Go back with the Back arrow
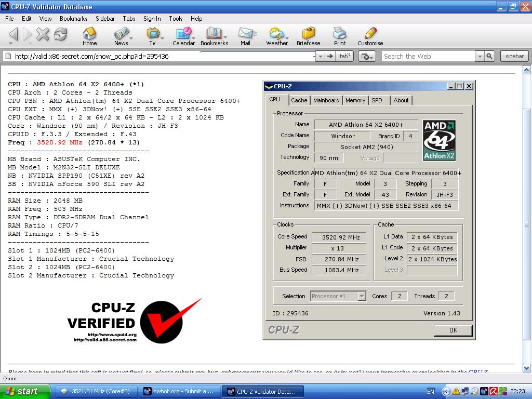The height and width of the screenshot is (399, 532). [13, 34]
